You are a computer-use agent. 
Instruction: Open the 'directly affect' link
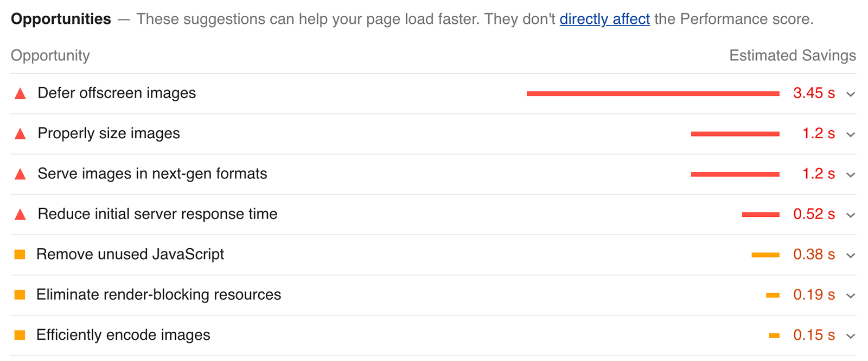click(604, 19)
